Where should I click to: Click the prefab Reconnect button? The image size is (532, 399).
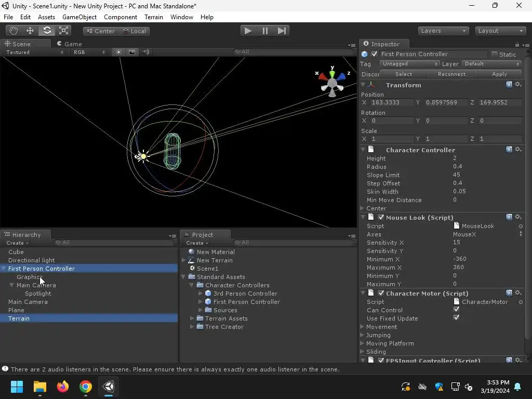[x=451, y=74]
